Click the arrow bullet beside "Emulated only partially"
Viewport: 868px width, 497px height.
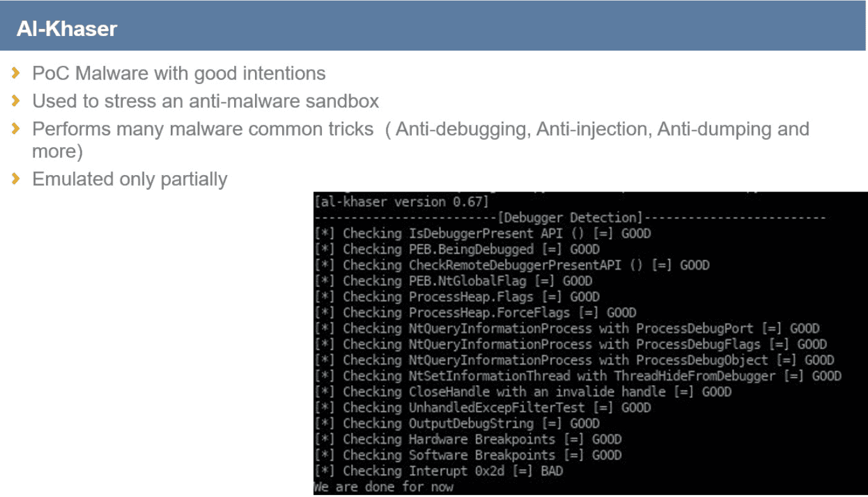click(x=16, y=179)
